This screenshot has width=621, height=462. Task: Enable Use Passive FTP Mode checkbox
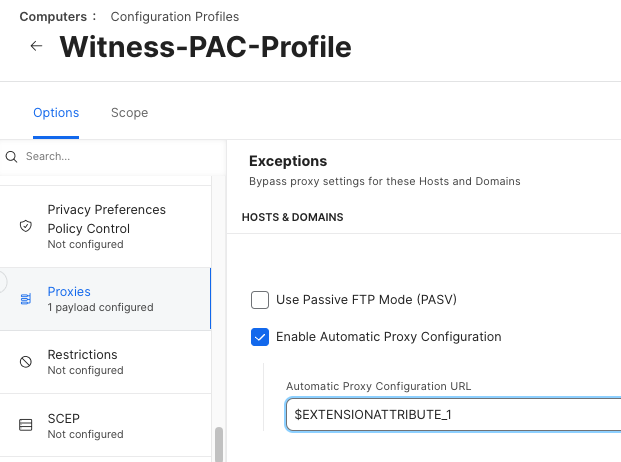[260, 299]
